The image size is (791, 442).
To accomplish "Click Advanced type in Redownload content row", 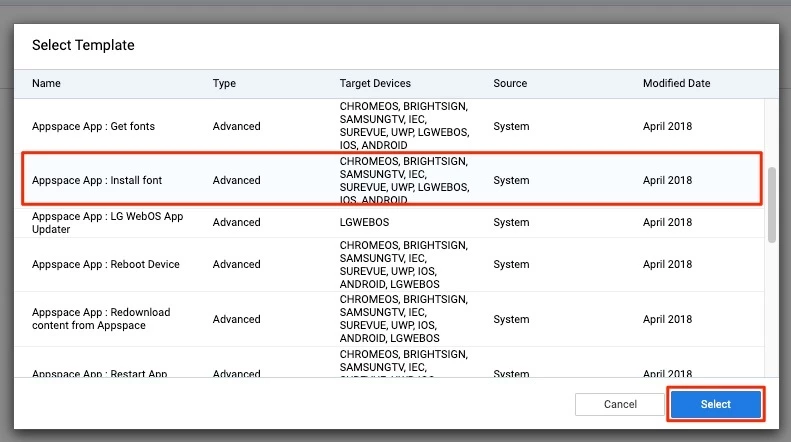I will pyautogui.click(x=236, y=319).
